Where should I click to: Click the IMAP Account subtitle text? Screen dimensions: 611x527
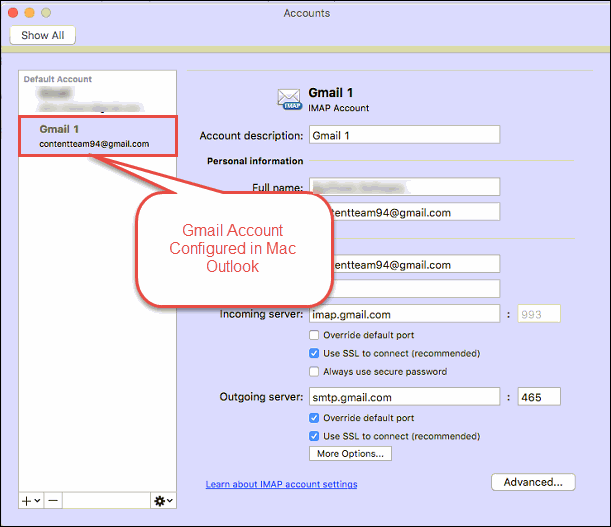[338, 108]
